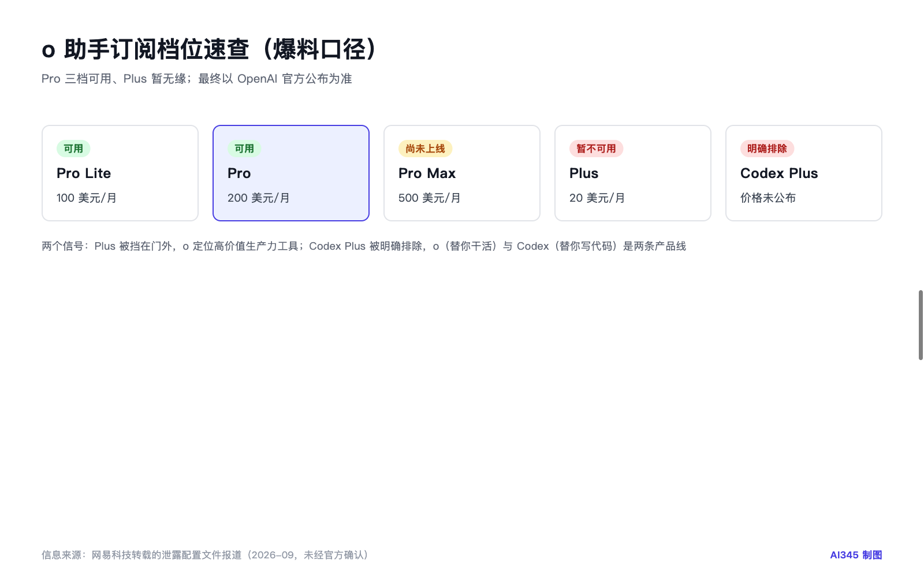The image size is (924, 578).
Task: Select the Pro Lite plan card
Action: click(120, 173)
